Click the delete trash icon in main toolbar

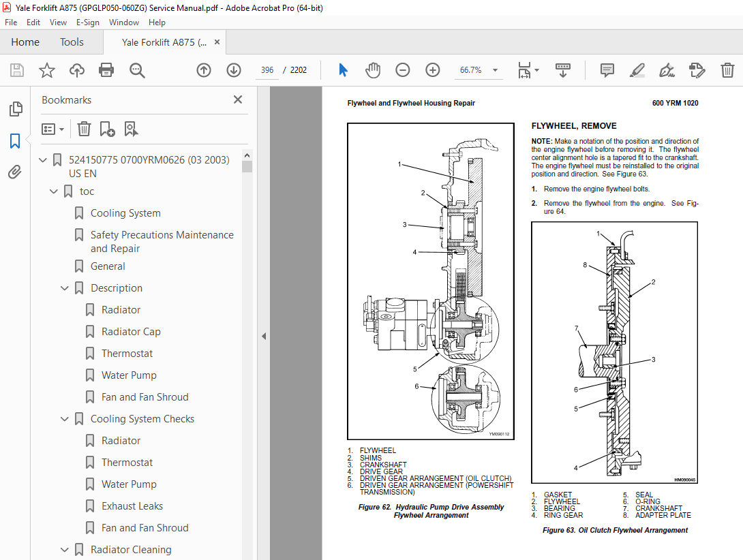coord(727,70)
